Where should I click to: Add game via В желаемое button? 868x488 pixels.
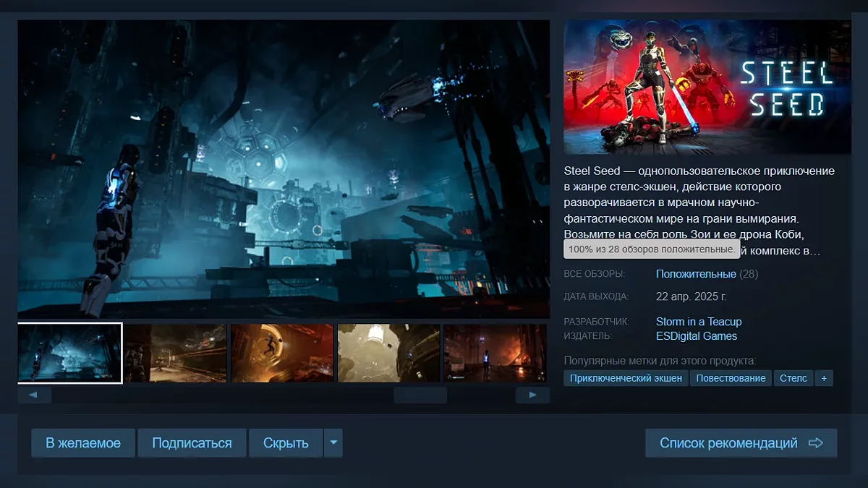pyautogui.click(x=83, y=443)
